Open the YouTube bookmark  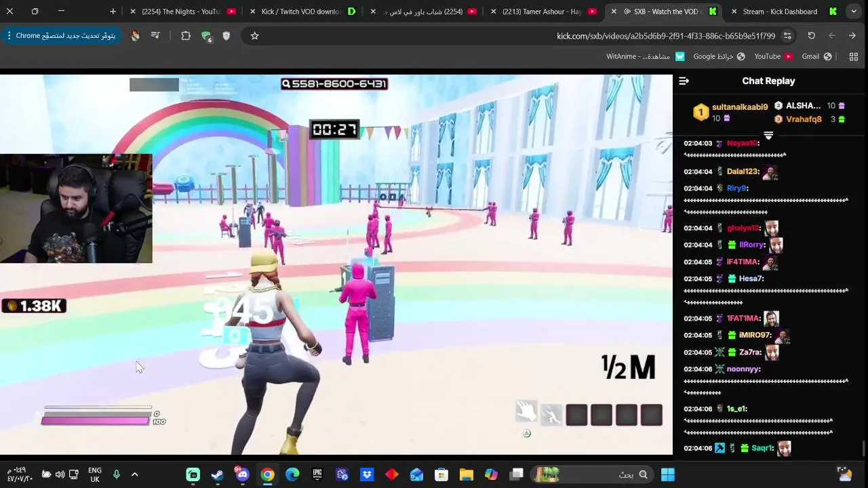774,57
